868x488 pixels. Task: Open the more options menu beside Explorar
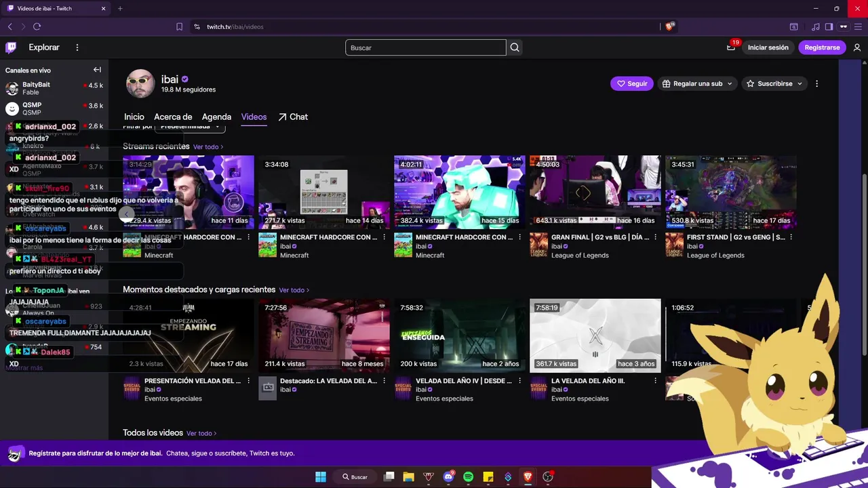(x=77, y=47)
